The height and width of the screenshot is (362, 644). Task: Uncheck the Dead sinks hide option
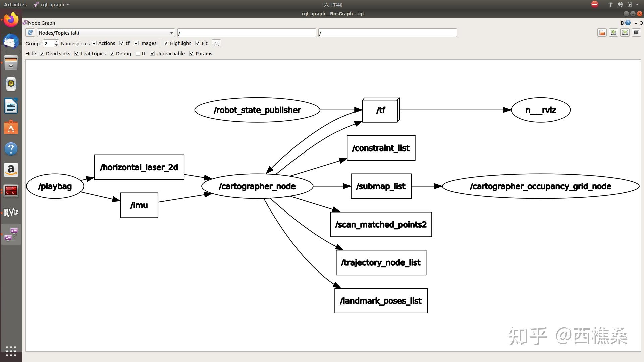click(x=42, y=54)
